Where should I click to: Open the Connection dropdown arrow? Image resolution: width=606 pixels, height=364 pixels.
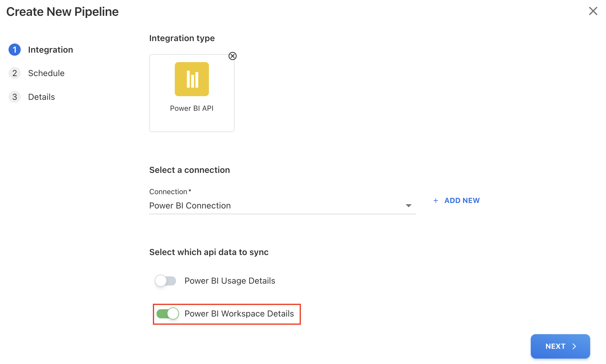(408, 206)
